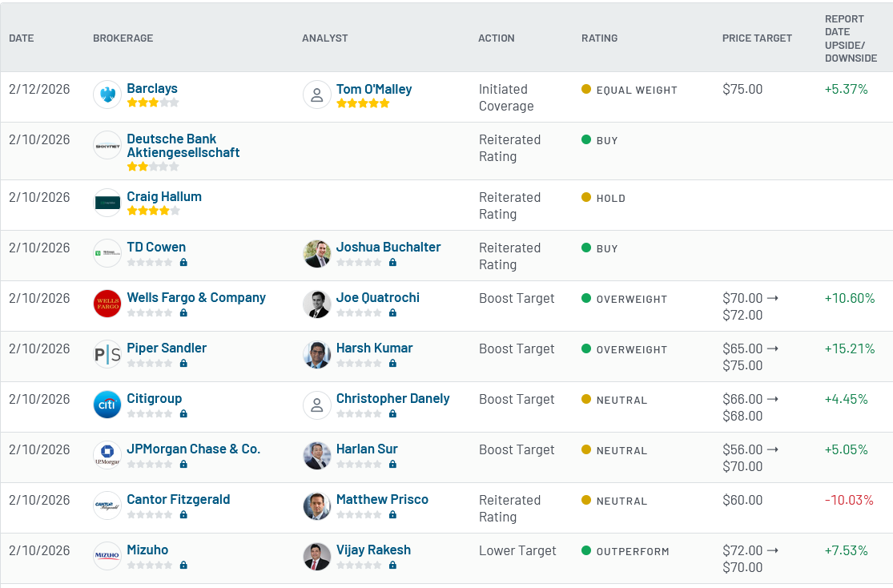Image resolution: width=893 pixels, height=588 pixels.
Task: Click Vijay Rakesh's photo
Action: 316,556
